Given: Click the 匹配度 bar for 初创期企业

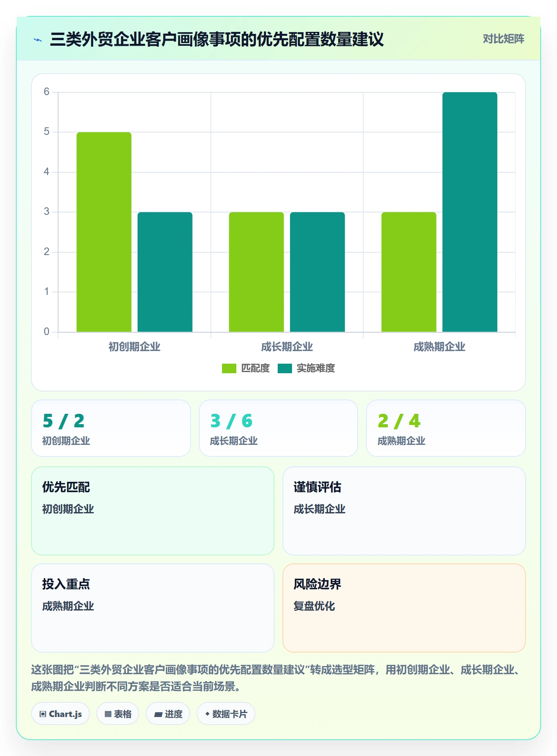Looking at the screenshot, I should tap(104, 232).
